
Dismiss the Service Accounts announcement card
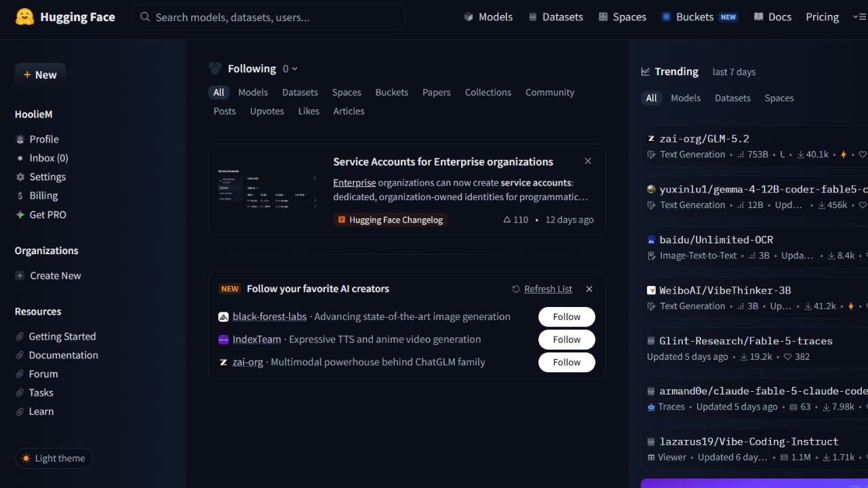(x=588, y=161)
